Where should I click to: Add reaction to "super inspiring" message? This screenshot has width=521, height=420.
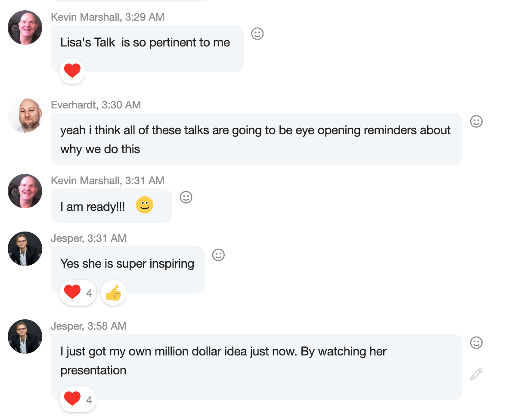click(218, 255)
